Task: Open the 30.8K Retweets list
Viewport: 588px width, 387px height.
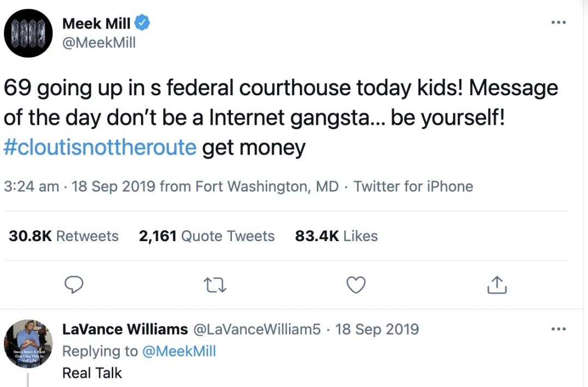Action: [63, 236]
